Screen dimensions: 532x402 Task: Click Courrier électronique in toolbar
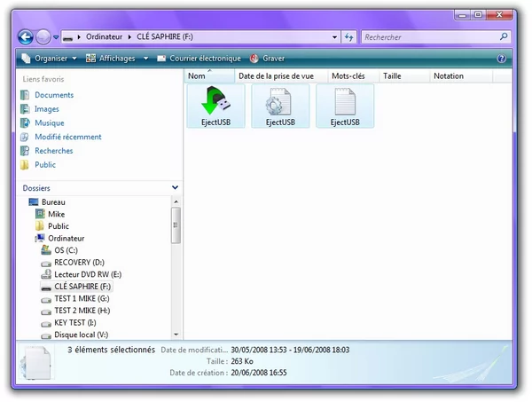point(199,59)
